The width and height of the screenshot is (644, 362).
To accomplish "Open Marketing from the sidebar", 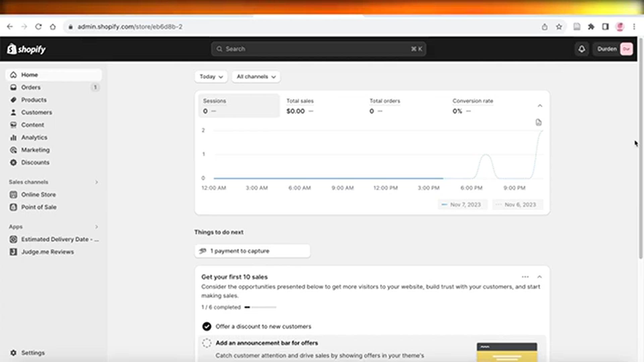I will 35,150.
